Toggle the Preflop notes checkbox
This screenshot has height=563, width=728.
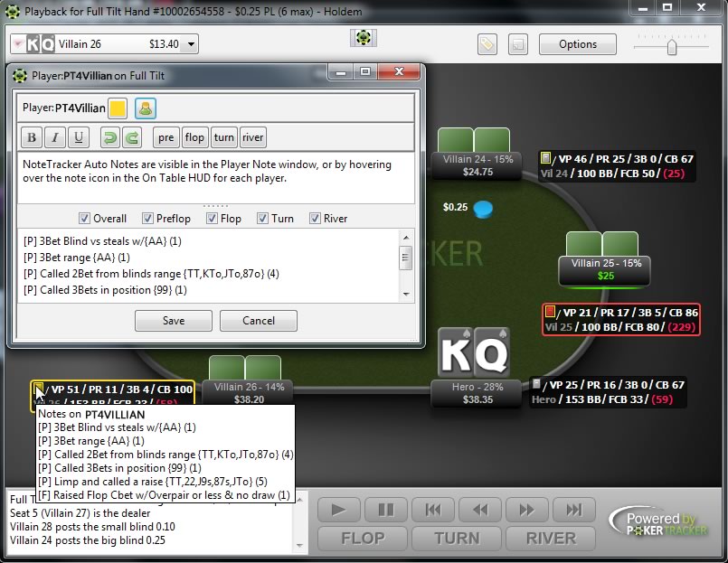147,218
